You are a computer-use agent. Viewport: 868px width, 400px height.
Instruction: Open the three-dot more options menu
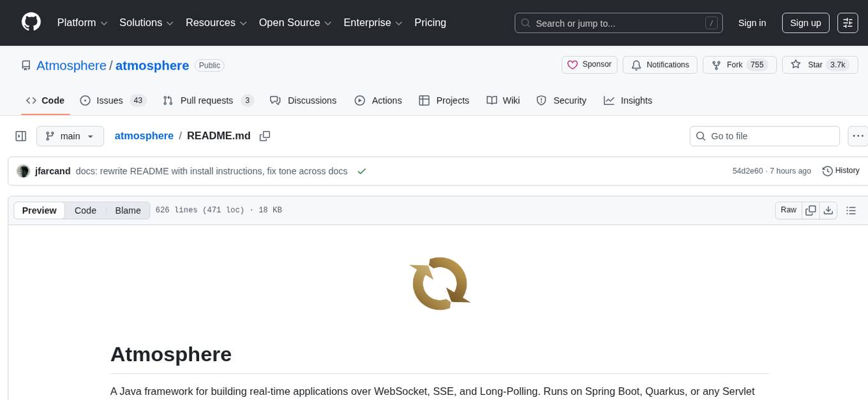[858, 136]
